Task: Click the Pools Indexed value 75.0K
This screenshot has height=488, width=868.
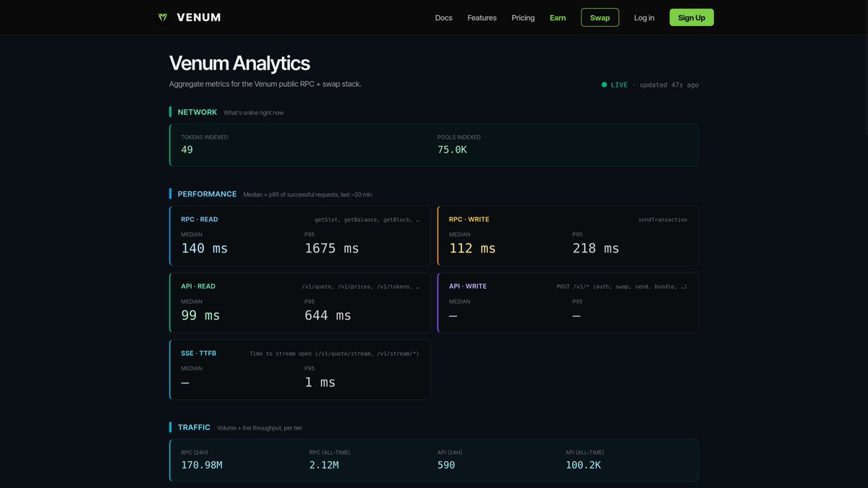Action: pos(452,150)
